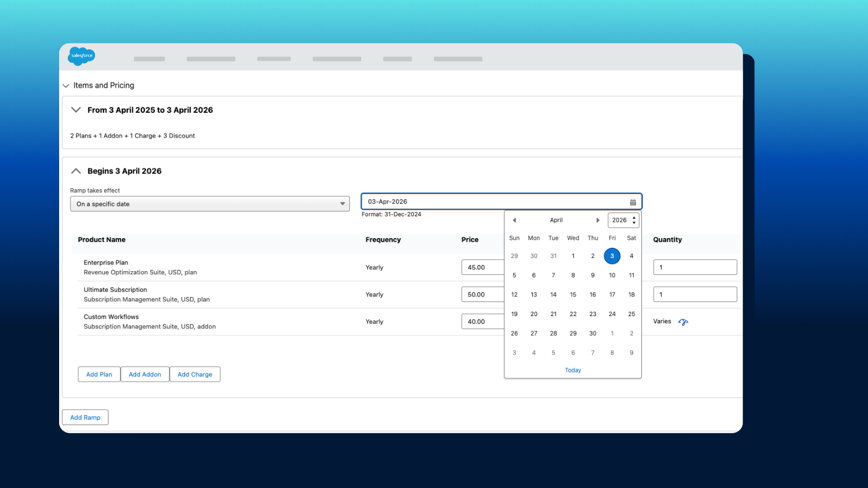This screenshot has height=488, width=868.
Task: Click the Varies quantity edit icon
Action: [683, 322]
